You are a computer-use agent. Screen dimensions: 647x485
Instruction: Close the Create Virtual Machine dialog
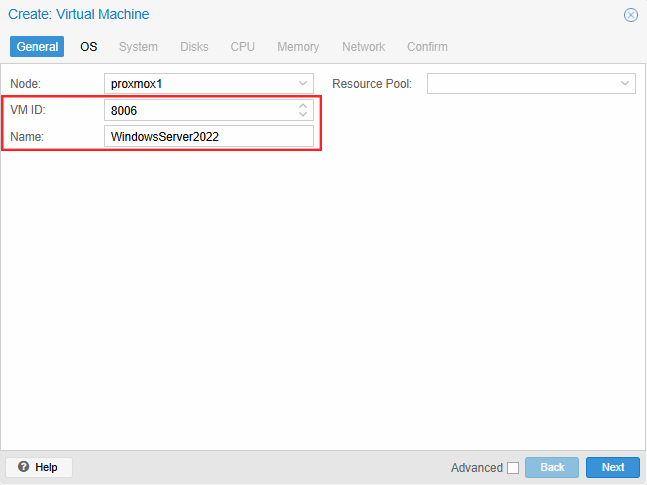(x=630, y=15)
